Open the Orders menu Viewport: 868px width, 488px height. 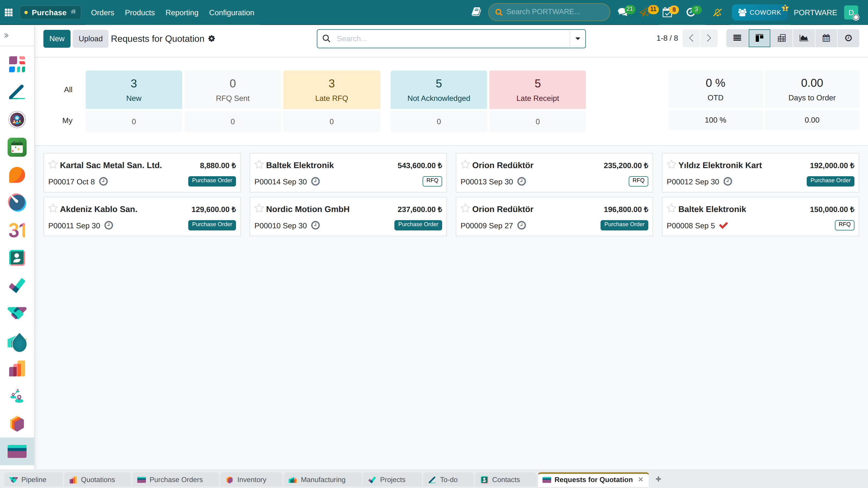[x=103, y=12]
